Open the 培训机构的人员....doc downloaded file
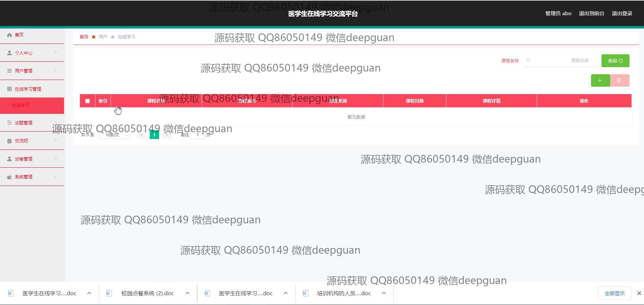644x305 pixels. [x=344, y=294]
